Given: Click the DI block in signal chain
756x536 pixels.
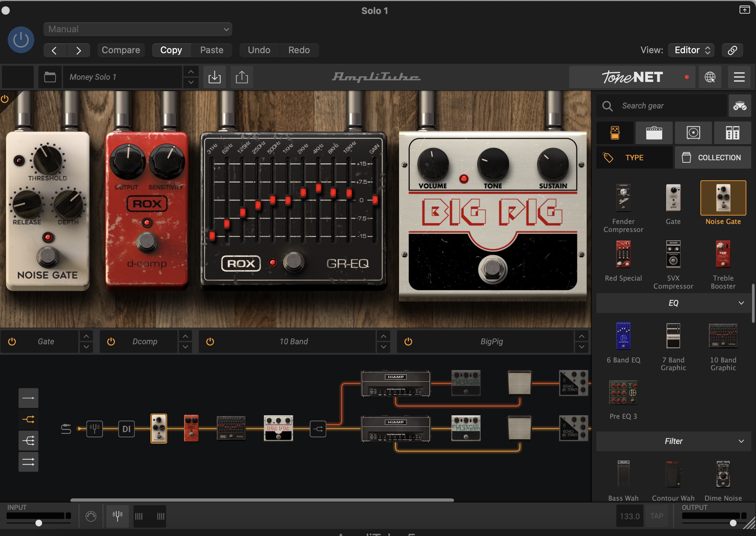Looking at the screenshot, I should (126, 429).
